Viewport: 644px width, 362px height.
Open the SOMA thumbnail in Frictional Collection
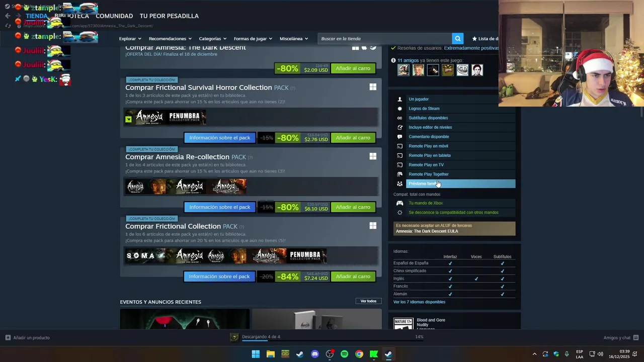[x=145, y=256]
